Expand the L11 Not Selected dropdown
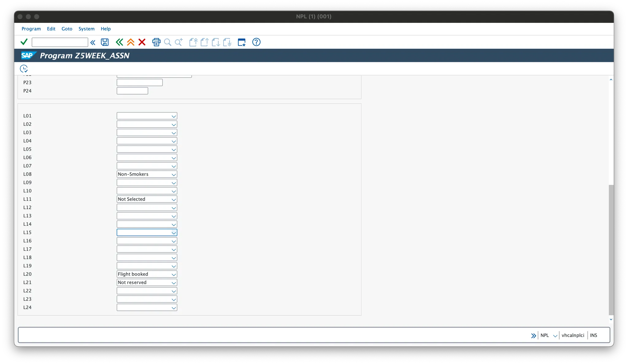628x364 pixels. [x=174, y=199]
